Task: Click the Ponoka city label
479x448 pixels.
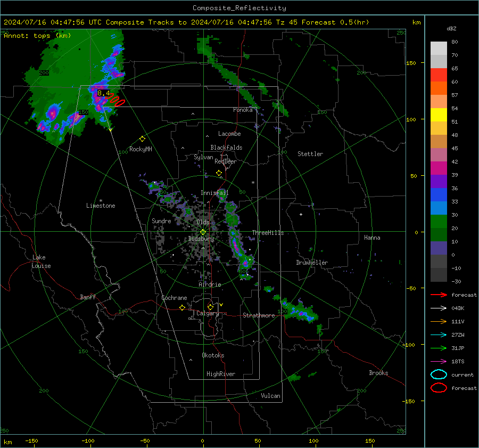Action: (243, 110)
